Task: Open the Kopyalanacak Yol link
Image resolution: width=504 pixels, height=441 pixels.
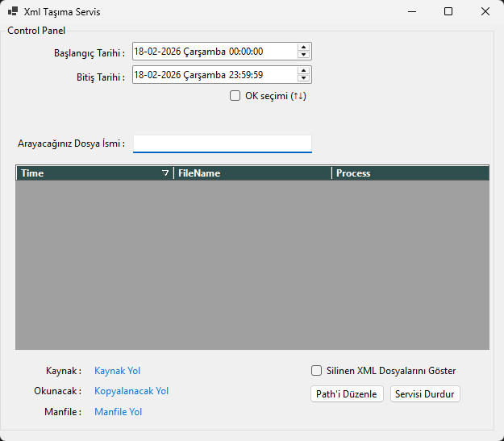Action: (x=131, y=391)
